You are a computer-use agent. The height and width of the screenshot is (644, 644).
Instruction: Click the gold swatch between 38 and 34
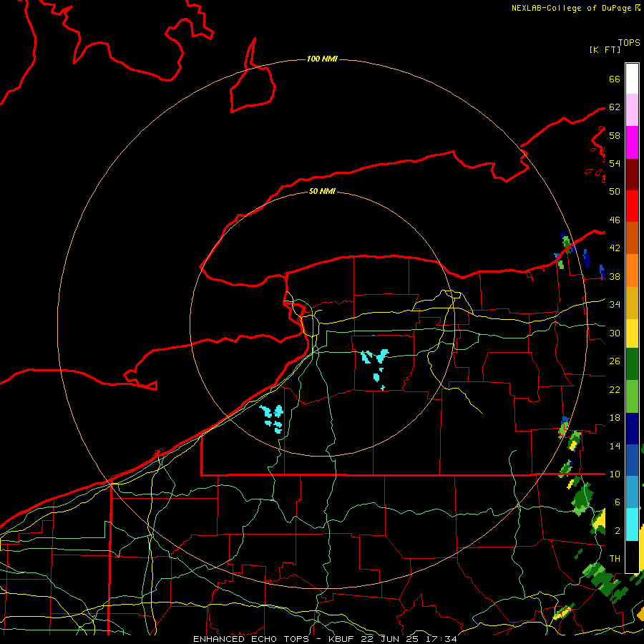pos(632,303)
